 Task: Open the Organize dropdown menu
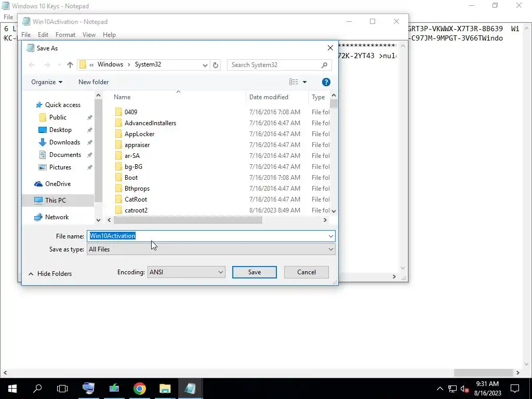[47, 82]
